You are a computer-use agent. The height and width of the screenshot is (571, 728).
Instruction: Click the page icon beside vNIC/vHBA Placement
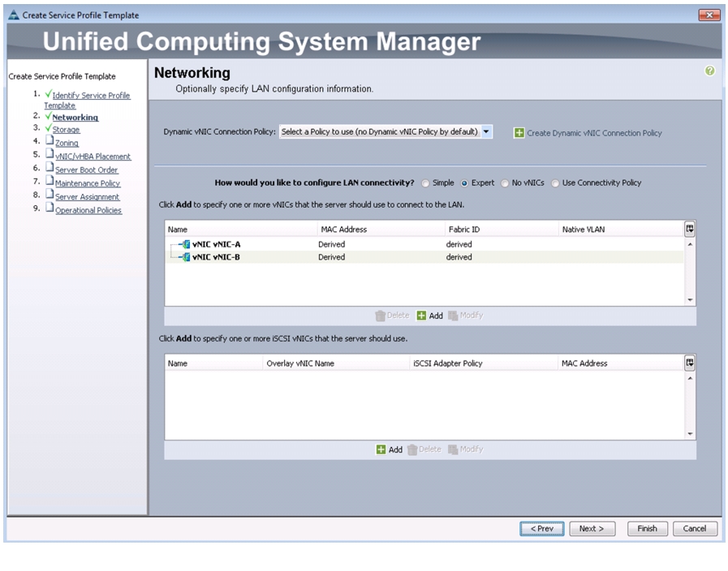(x=50, y=153)
